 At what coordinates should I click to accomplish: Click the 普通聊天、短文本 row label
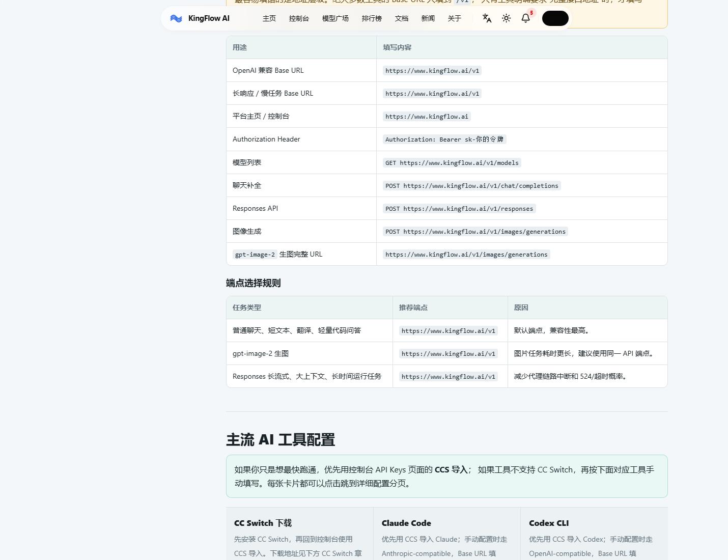(297, 330)
